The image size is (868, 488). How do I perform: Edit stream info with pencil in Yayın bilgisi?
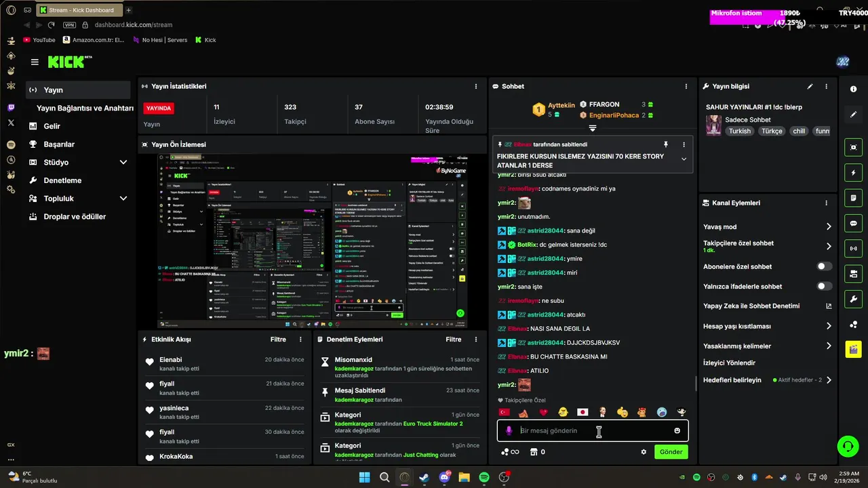810,87
